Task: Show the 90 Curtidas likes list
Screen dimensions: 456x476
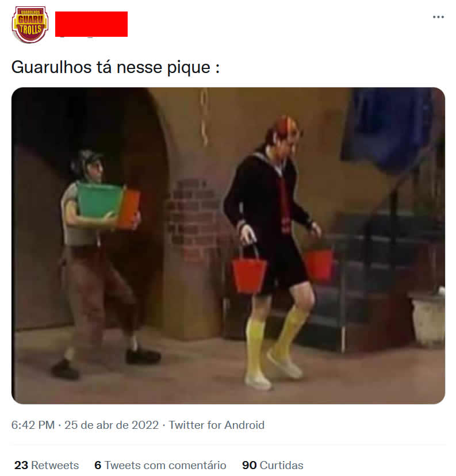Action: pyautogui.click(x=273, y=465)
